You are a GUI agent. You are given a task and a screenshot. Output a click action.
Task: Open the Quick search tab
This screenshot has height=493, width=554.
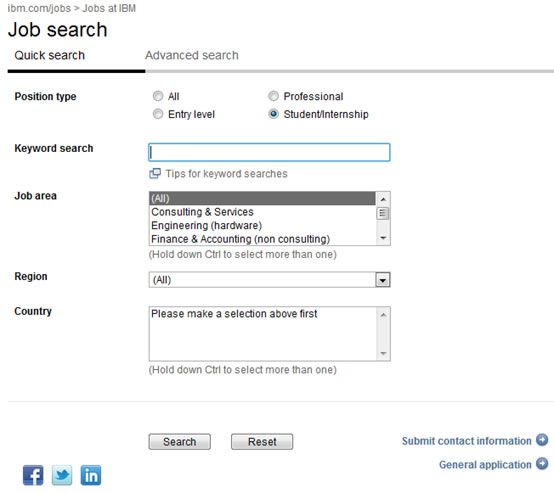click(49, 55)
